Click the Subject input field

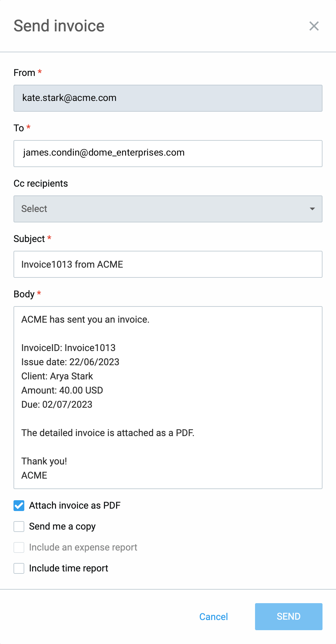point(168,264)
